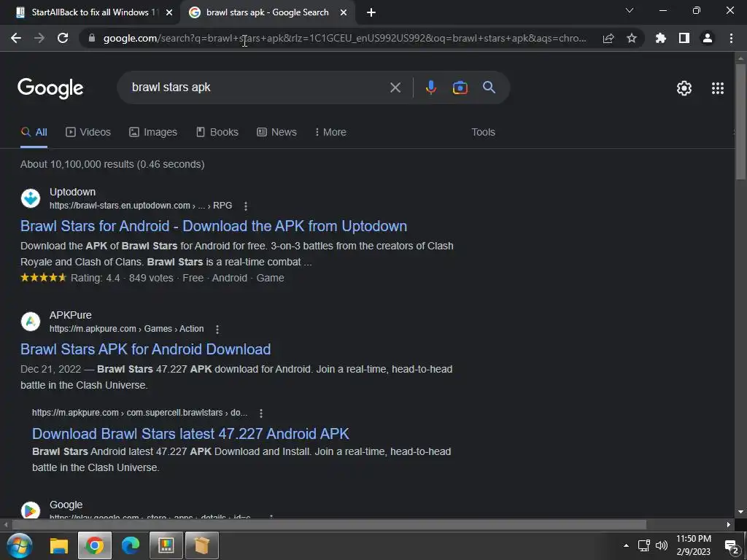Open Chrome profile menu
Screen dimensions: 747x560
pyautogui.click(x=708, y=38)
